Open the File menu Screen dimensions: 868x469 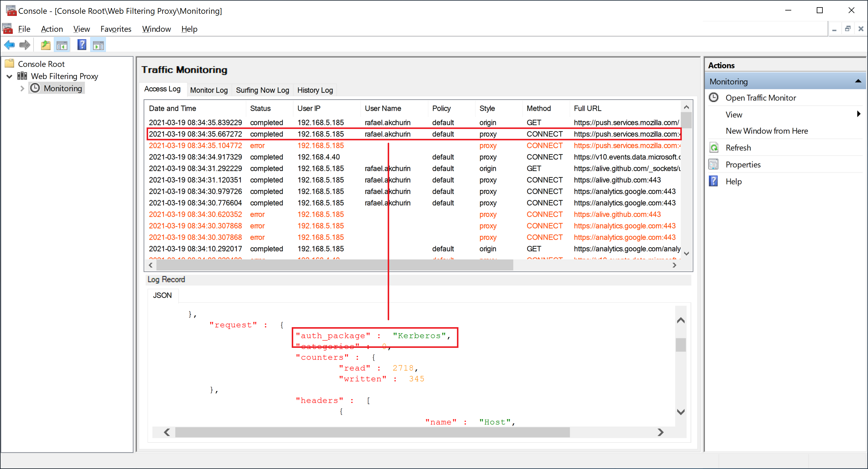tap(24, 29)
